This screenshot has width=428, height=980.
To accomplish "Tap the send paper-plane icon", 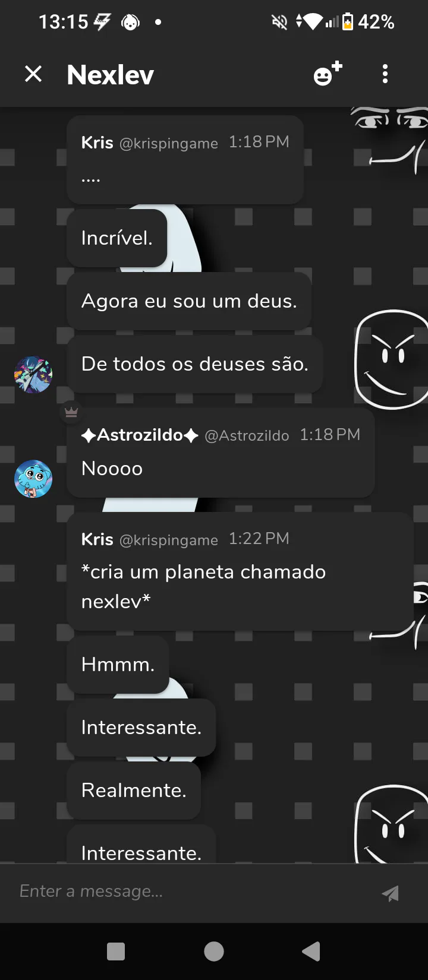I will (391, 893).
